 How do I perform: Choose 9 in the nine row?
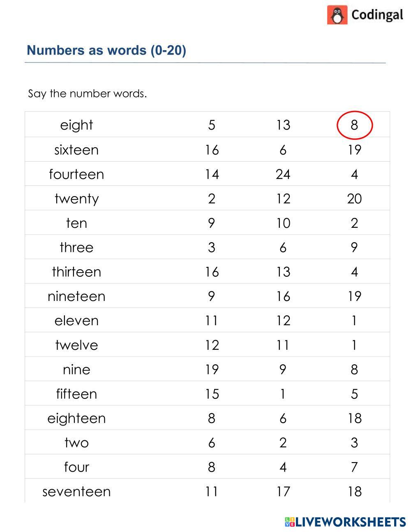point(283,370)
